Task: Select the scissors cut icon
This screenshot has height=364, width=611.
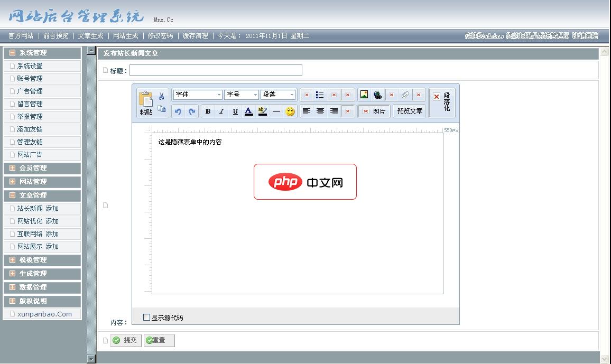Action: click(x=162, y=95)
